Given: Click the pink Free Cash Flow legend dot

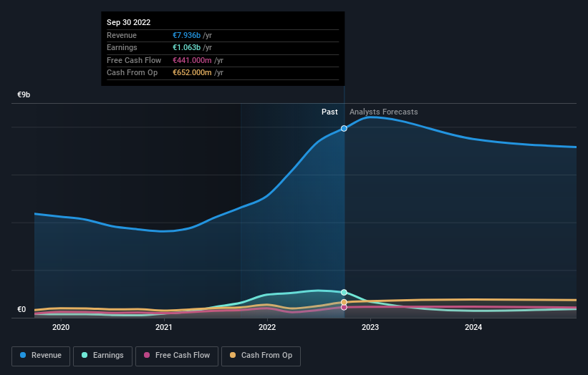Looking at the screenshot, I should click(x=147, y=355).
